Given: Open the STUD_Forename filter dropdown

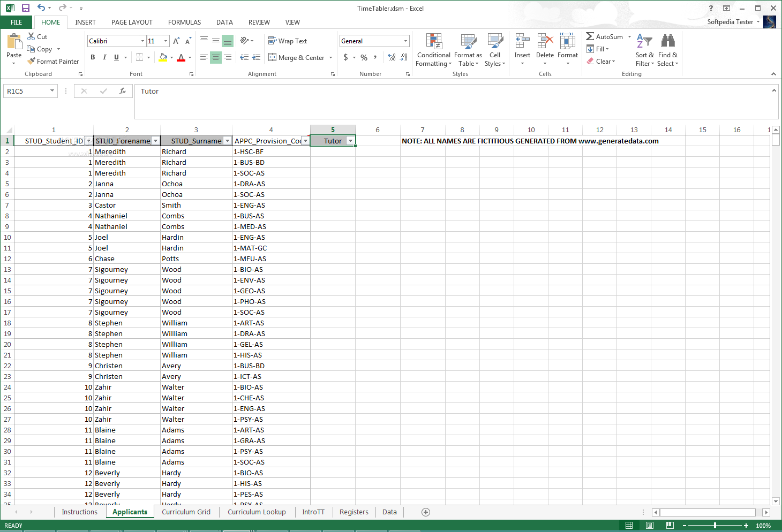Looking at the screenshot, I should click(x=155, y=141).
